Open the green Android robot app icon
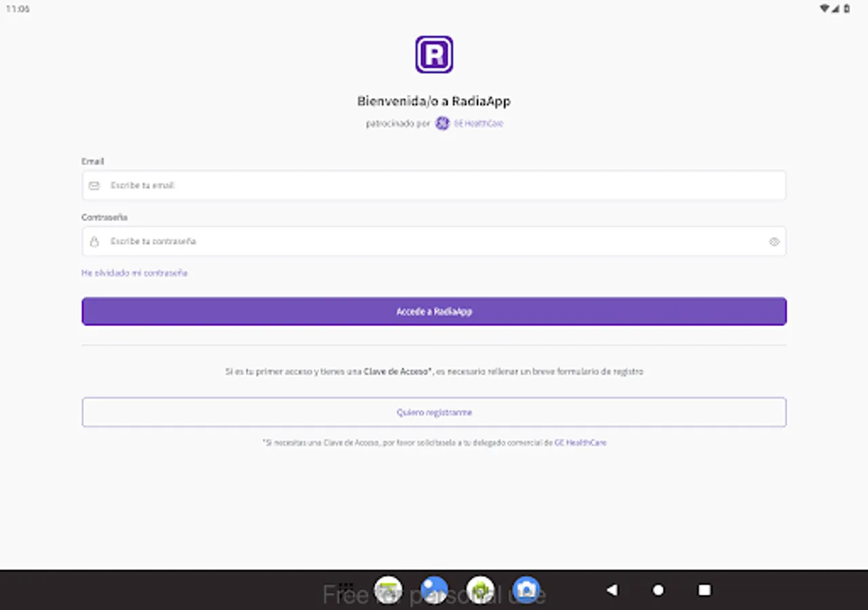The image size is (868, 610). [480, 589]
